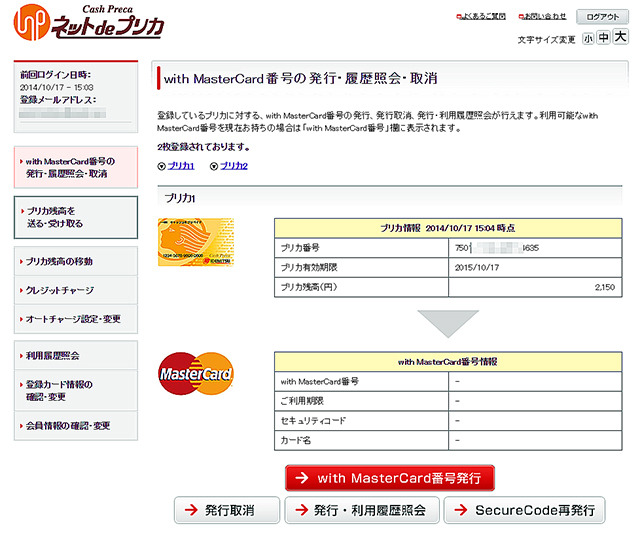Click the 2枚登録されております text
The image size is (640, 537).
[203, 147]
